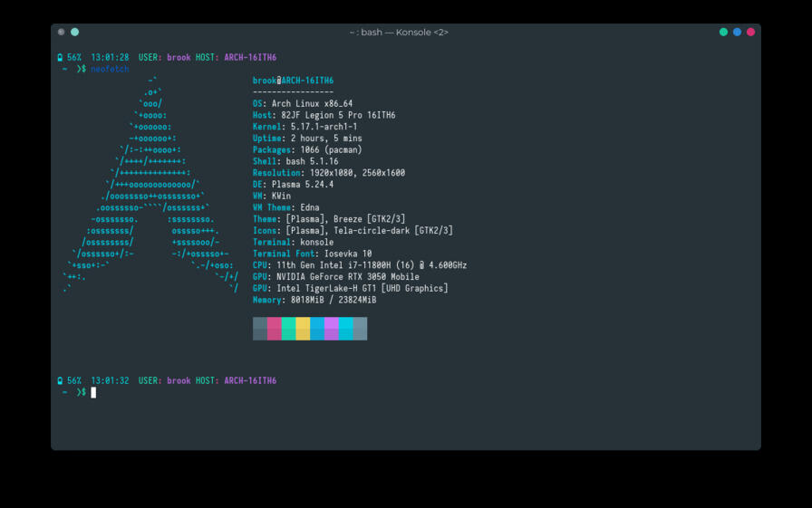
Task: Click the dark gray first block in palette
Action: pyautogui.click(x=260, y=329)
